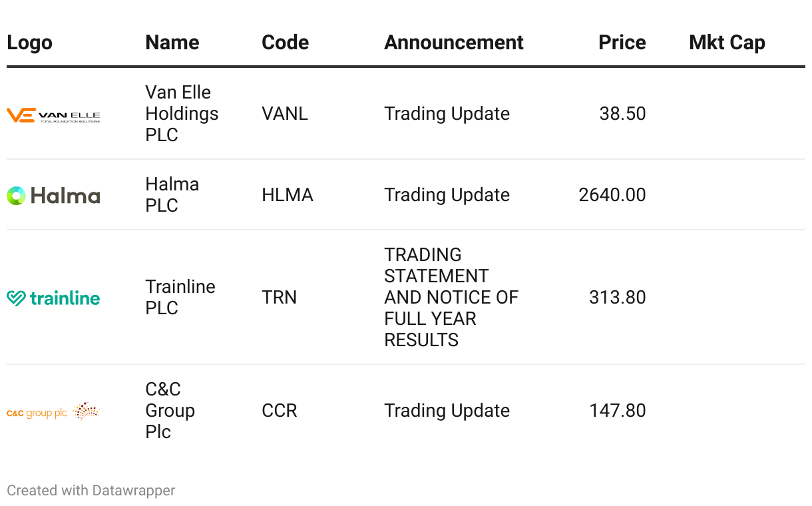This screenshot has height=506, width=812.
Task: Sort by the Name column header
Action: pos(172,43)
